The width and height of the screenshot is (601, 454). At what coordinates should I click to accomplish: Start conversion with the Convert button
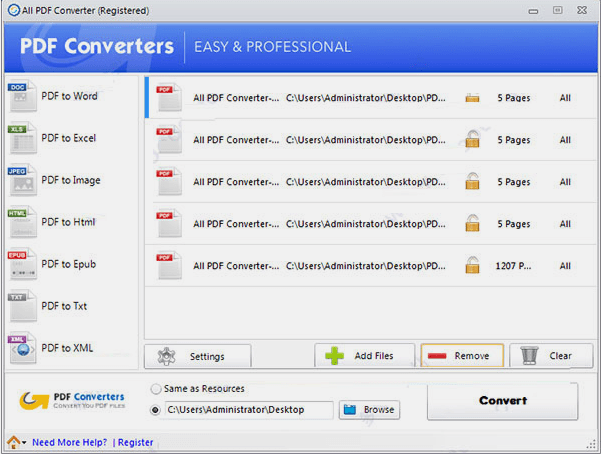(x=502, y=401)
